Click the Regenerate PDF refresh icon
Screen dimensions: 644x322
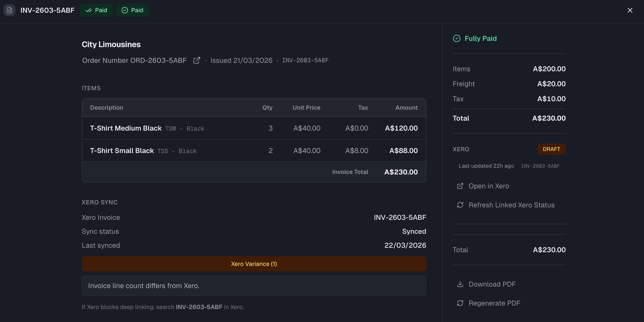(460, 303)
